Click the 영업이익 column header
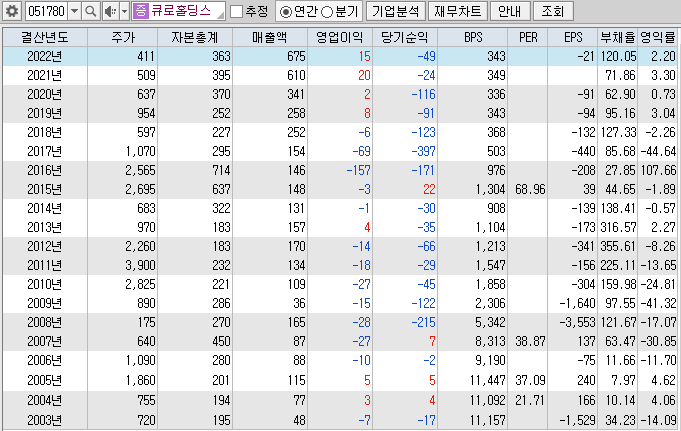 tap(340, 37)
